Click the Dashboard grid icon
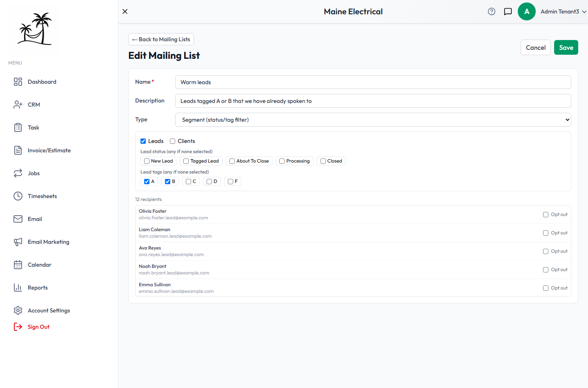This screenshot has width=588, height=388. (18, 82)
